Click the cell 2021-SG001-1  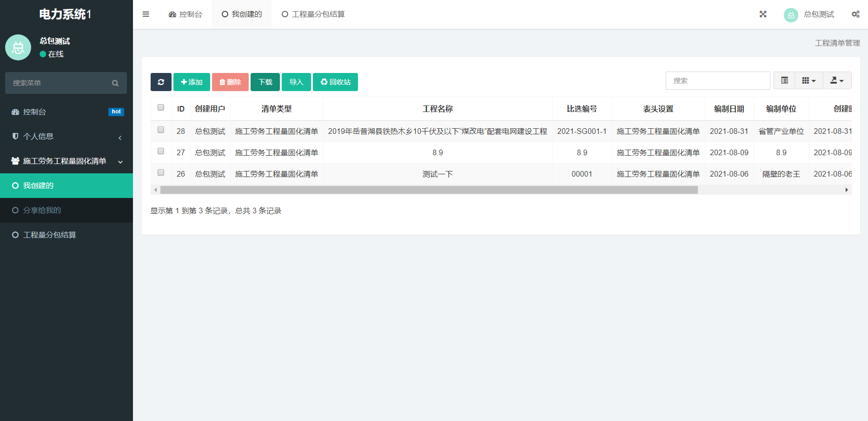582,132
